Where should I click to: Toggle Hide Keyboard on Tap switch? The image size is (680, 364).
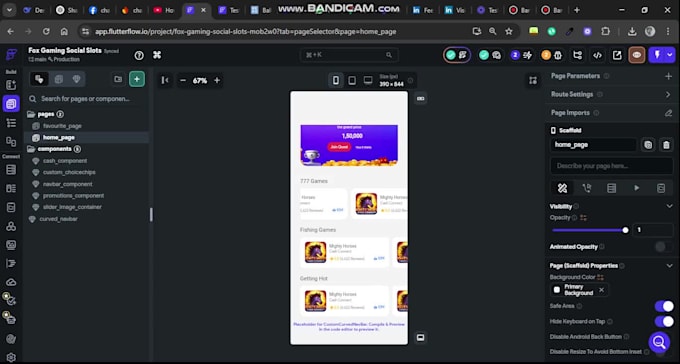click(x=664, y=321)
